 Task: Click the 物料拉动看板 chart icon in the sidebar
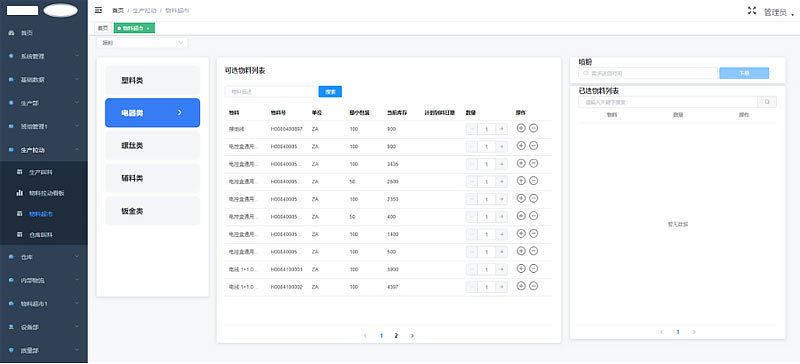click(x=19, y=193)
